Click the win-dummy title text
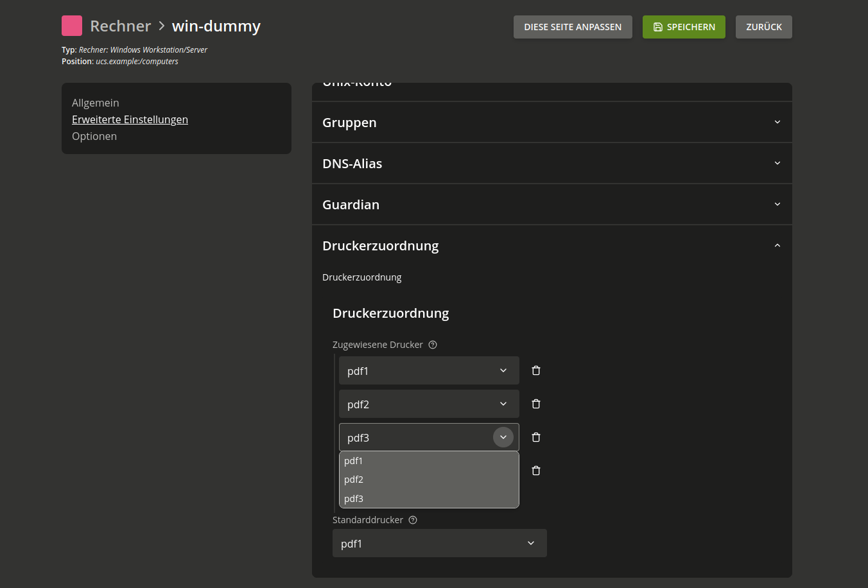This screenshot has height=588, width=868. point(216,26)
